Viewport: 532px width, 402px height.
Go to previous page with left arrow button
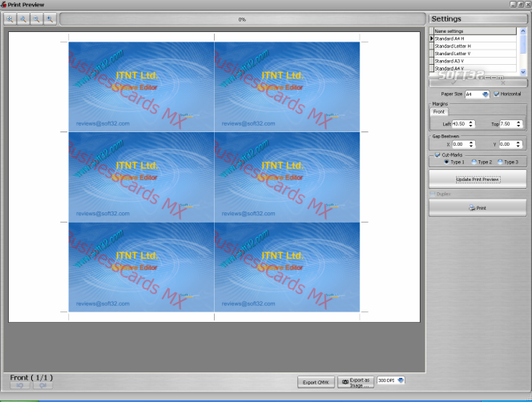point(20,386)
